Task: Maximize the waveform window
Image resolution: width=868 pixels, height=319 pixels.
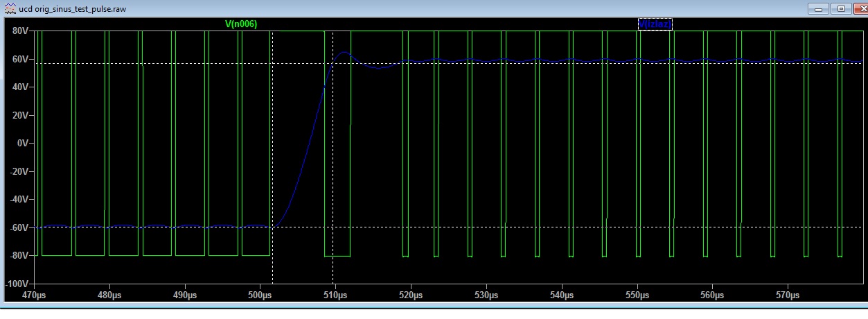Action: [x=841, y=8]
